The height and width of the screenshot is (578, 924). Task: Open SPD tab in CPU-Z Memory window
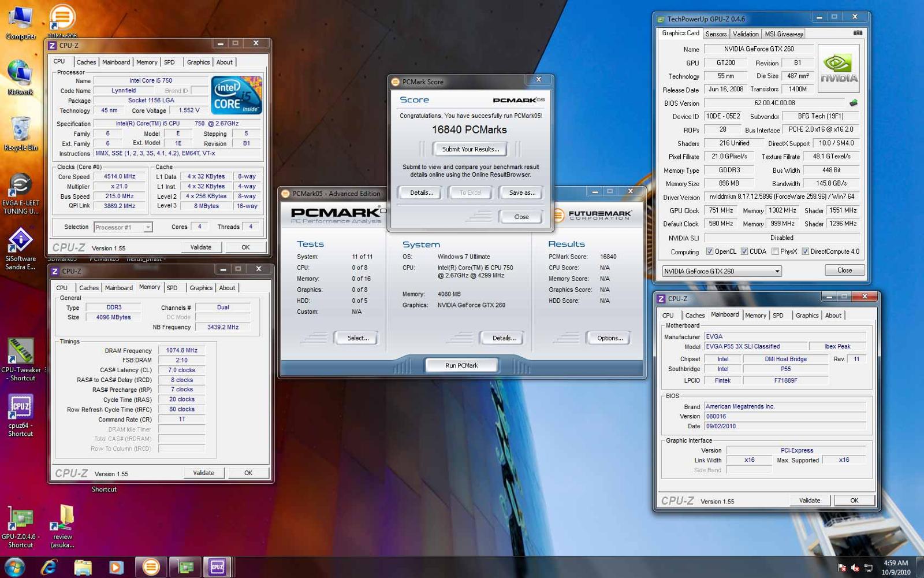coord(172,288)
